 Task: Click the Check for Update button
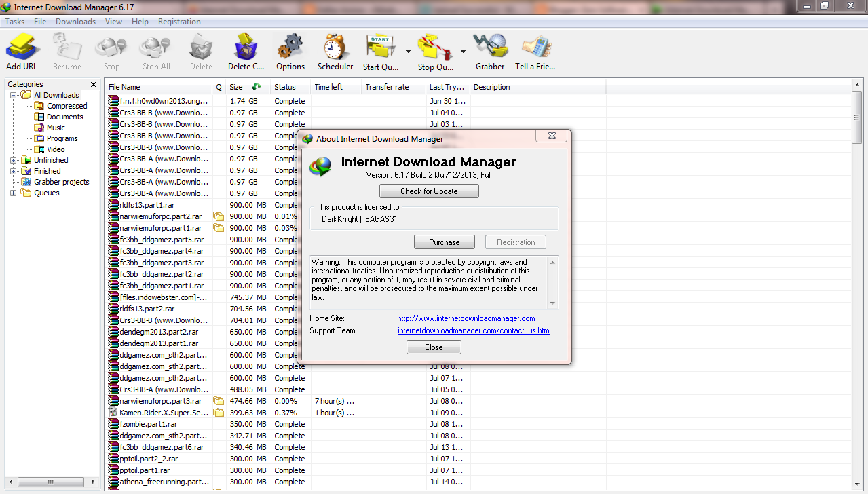click(x=429, y=191)
